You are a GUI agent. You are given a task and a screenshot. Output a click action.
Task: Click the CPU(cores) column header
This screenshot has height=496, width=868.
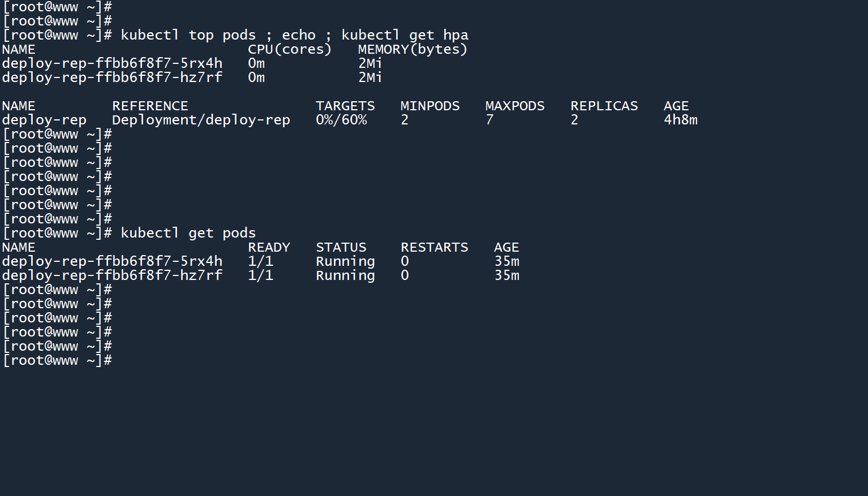pyautogui.click(x=289, y=49)
